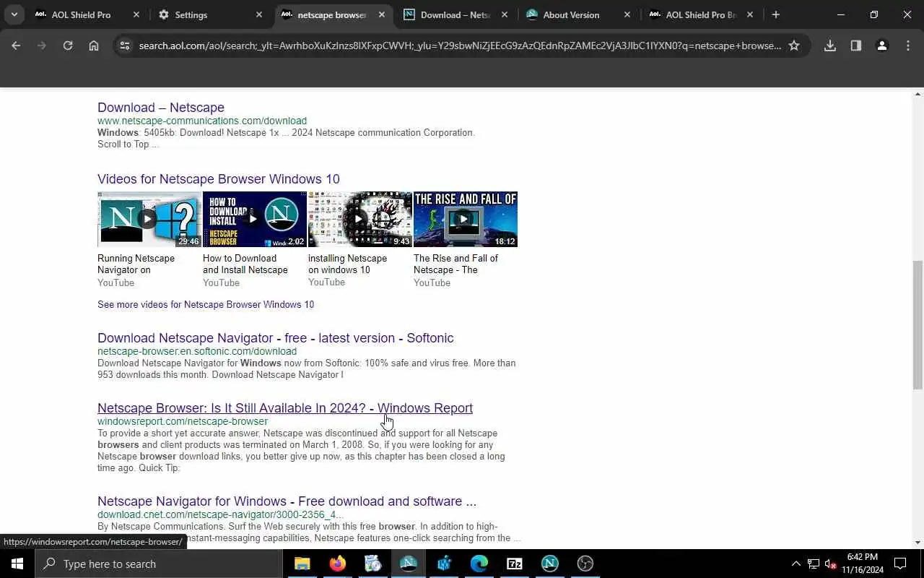Viewport: 924px width, 578px height.
Task: Open Microsoft Edge from taskbar
Action: [479, 564]
